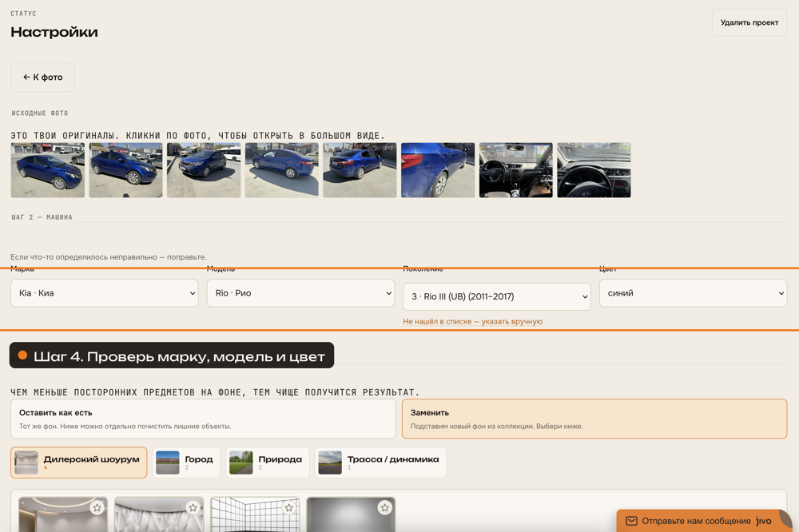Open fourth photo showing car side from rear

(282, 170)
